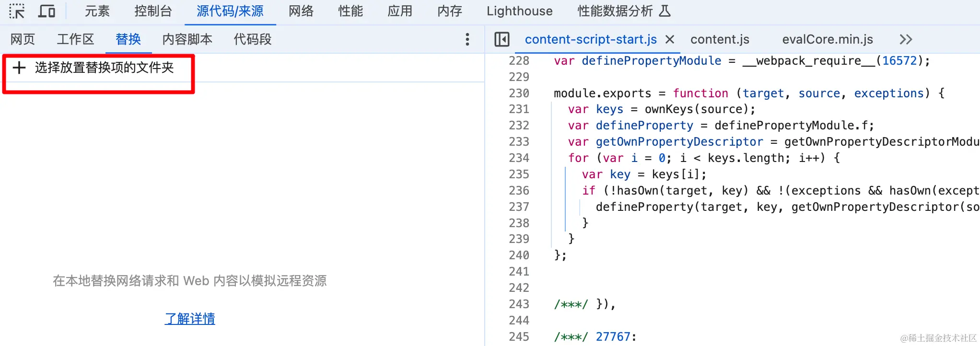Activate the inspect element picker icon
Screen dimensions: 980x346
tap(17, 11)
